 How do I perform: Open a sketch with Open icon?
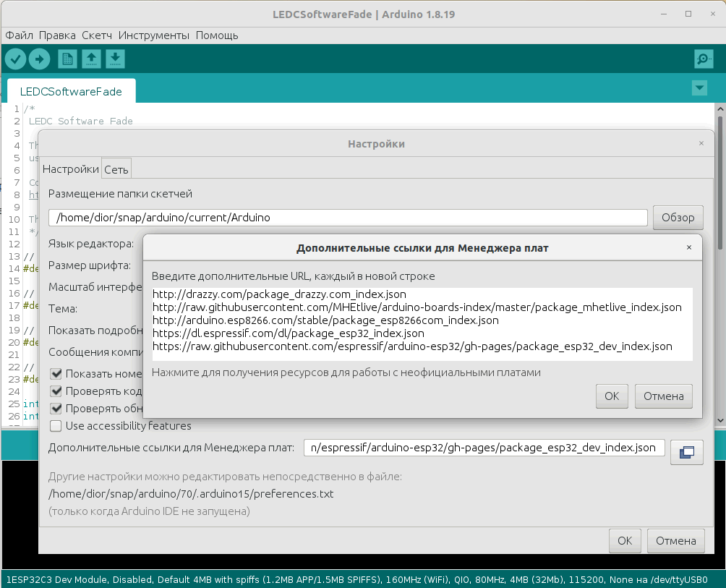(91, 59)
